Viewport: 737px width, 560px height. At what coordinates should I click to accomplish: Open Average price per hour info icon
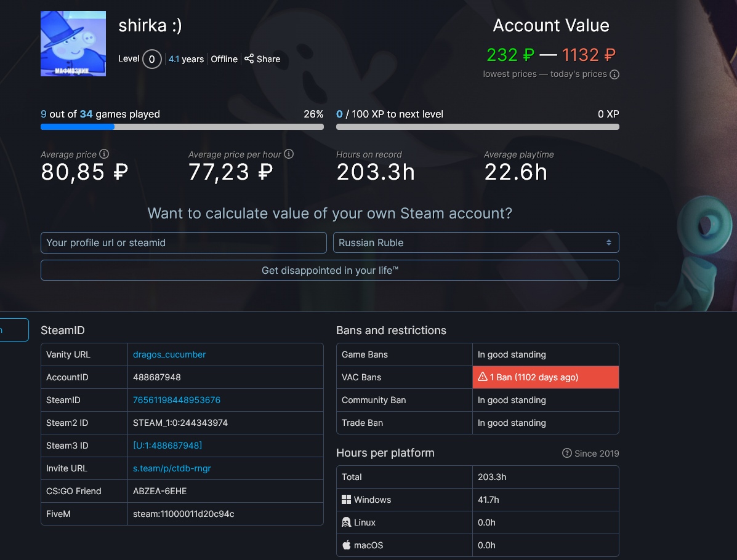(x=289, y=154)
